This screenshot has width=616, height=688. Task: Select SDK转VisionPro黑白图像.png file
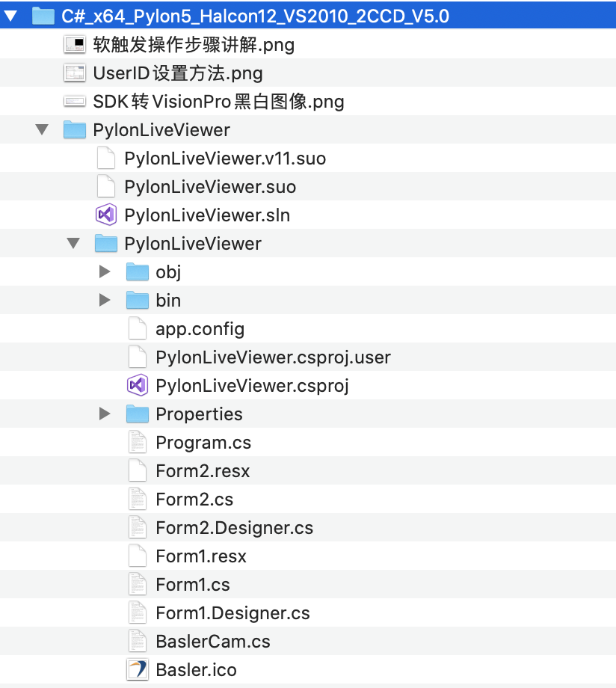coord(308,102)
